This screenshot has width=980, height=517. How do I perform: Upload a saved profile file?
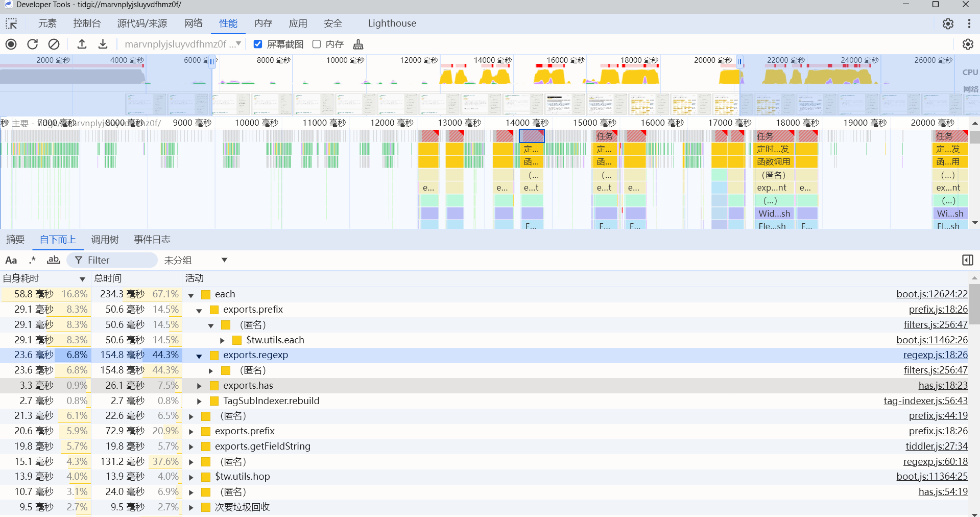point(82,44)
